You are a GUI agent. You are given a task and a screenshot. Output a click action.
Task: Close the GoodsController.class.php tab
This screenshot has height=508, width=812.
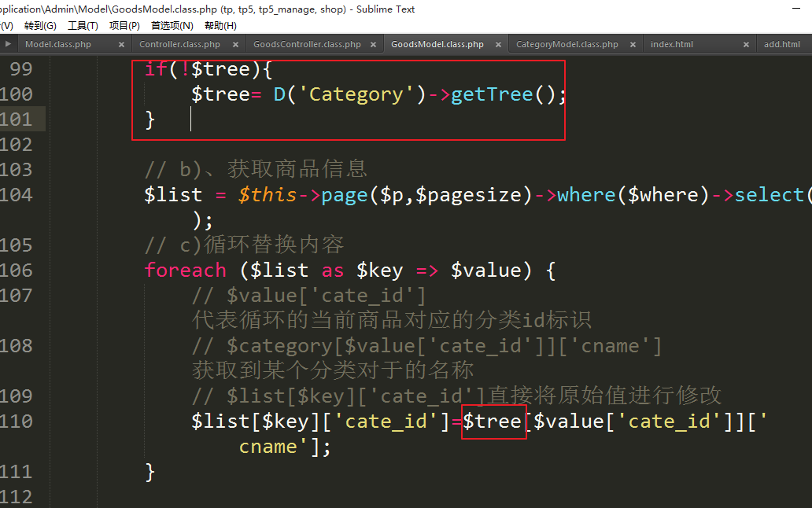coord(373,45)
